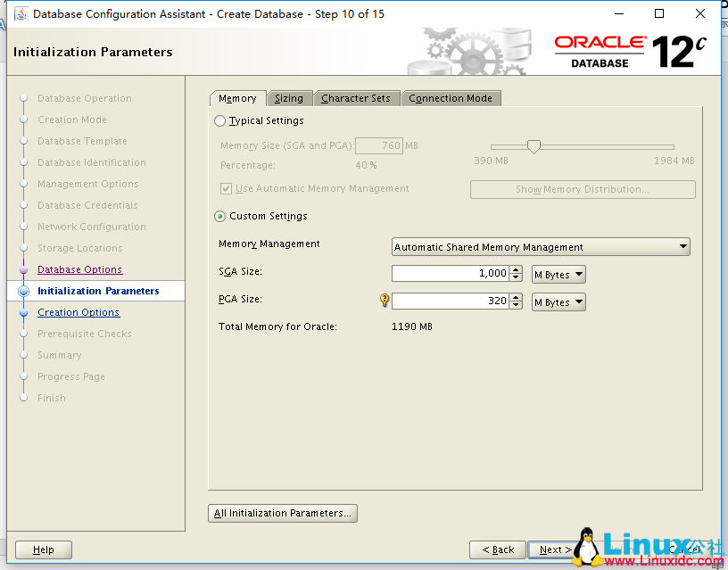Click the DBCA icon in the title bar
The width and height of the screenshot is (728, 570).
(x=21, y=13)
